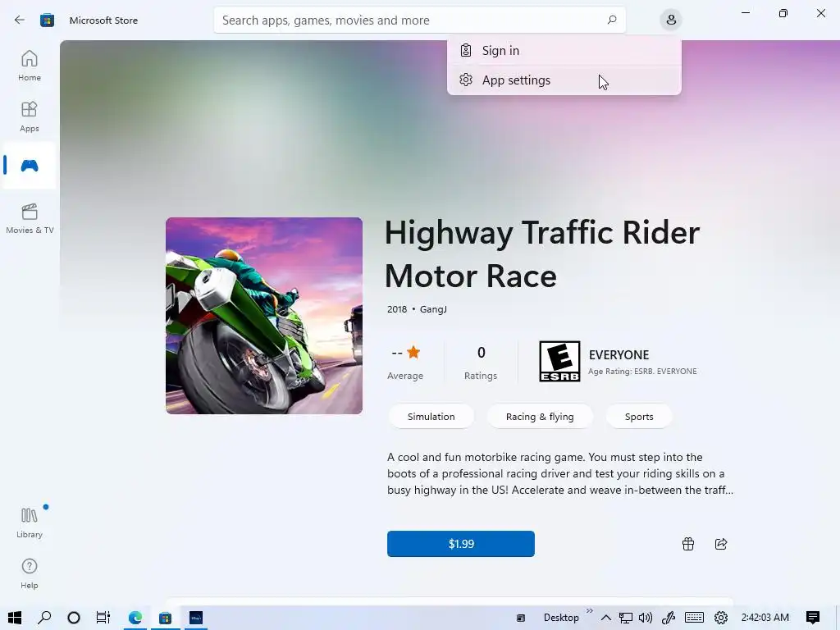This screenshot has height=630, width=840.
Task: Select the Racing & flying category tag
Action: point(540,417)
